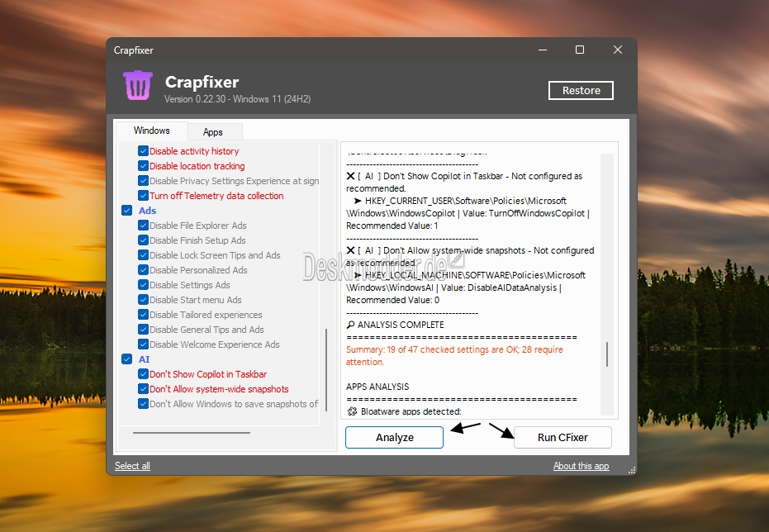Toggle Disable File Explorer Ads
Screen dimensions: 769x532
point(143,226)
